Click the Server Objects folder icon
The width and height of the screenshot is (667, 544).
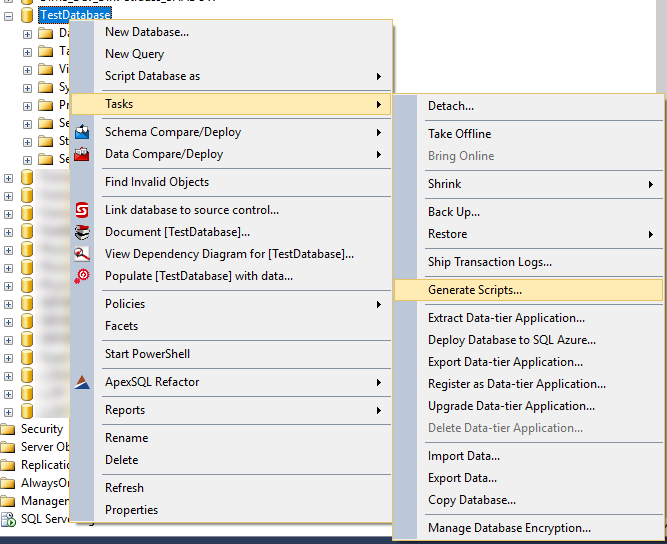[x=8, y=447]
